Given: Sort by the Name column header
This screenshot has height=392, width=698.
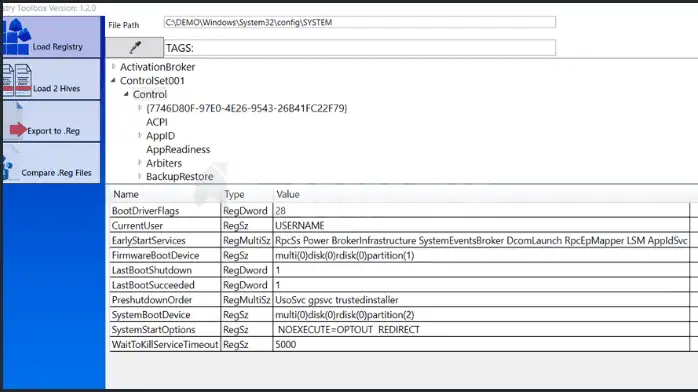Looking at the screenshot, I should pos(126,194).
